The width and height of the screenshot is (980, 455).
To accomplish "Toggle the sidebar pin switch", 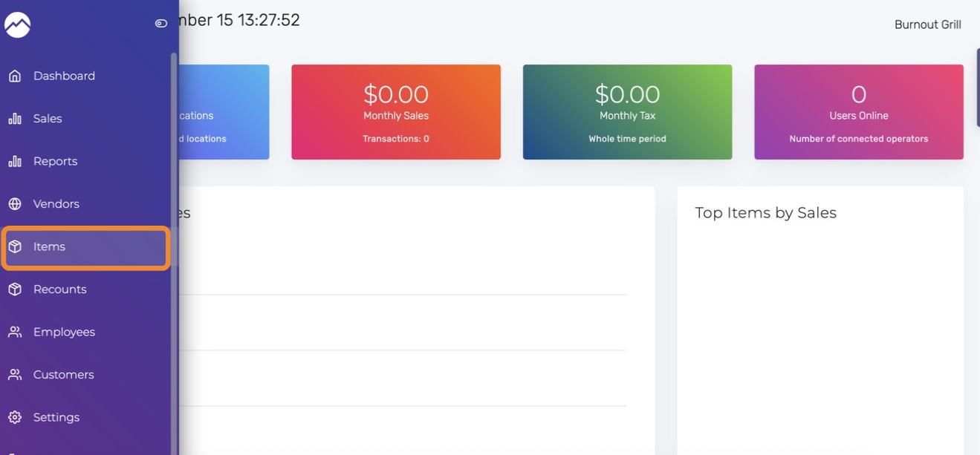I will coord(160,24).
